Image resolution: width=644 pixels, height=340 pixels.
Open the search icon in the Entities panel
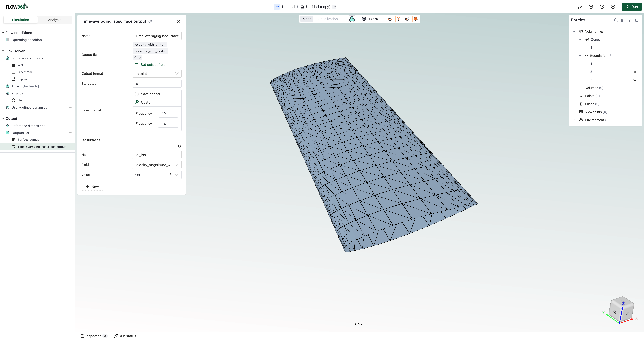616,20
